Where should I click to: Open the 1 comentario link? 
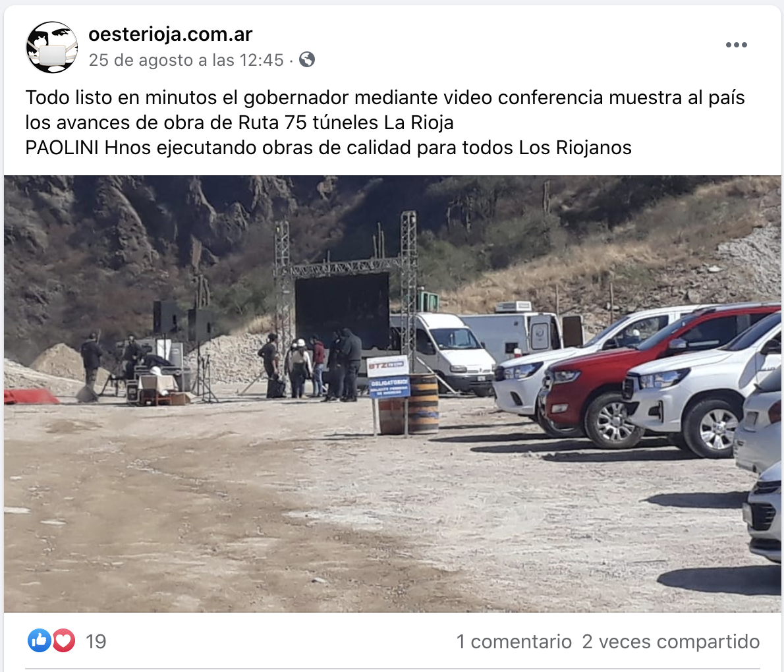click(514, 642)
